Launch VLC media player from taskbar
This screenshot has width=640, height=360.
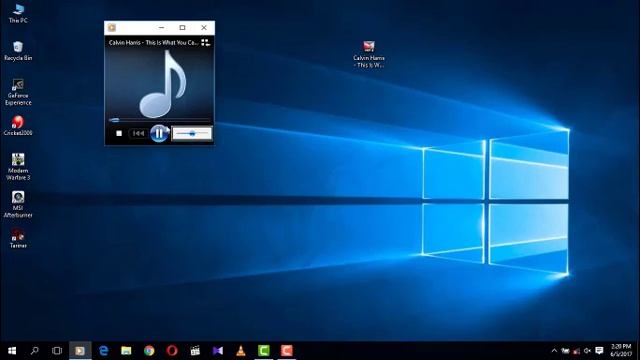[x=241, y=351]
